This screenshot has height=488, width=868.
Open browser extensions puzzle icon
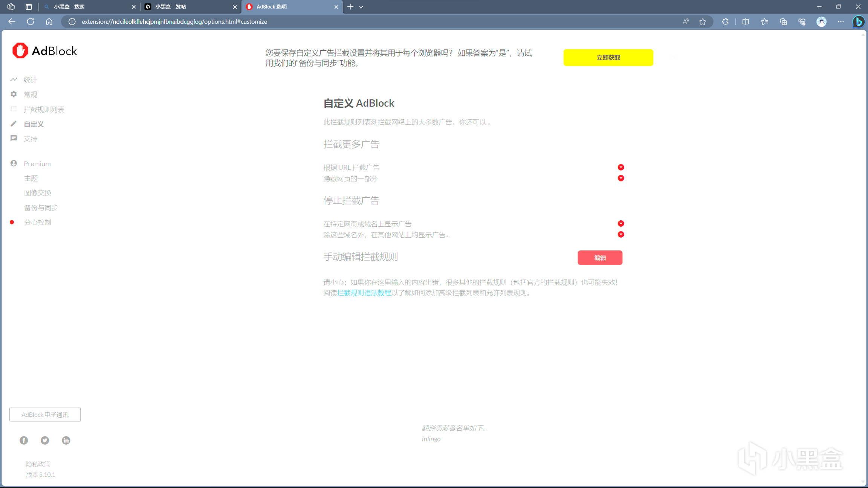click(x=725, y=21)
